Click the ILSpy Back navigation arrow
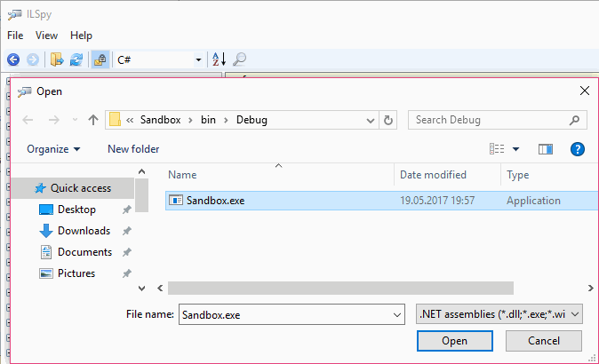599x364 pixels. [x=13, y=59]
